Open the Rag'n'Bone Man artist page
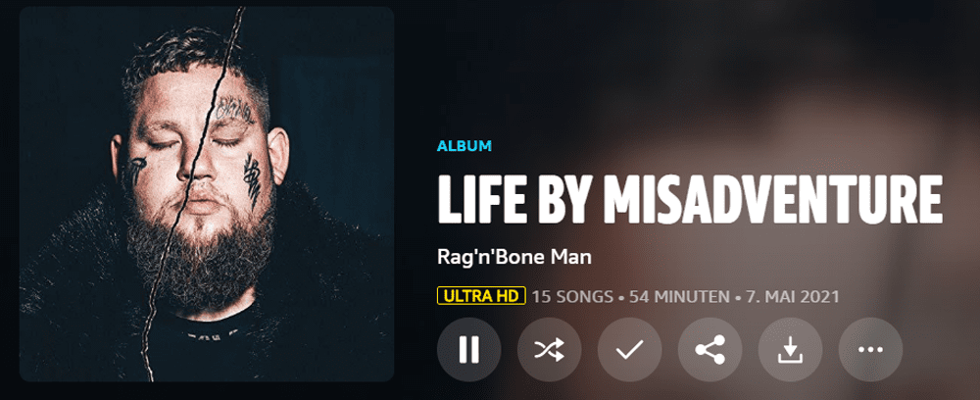The height and width of the screenshot is (400, 980). pos(514,257)
